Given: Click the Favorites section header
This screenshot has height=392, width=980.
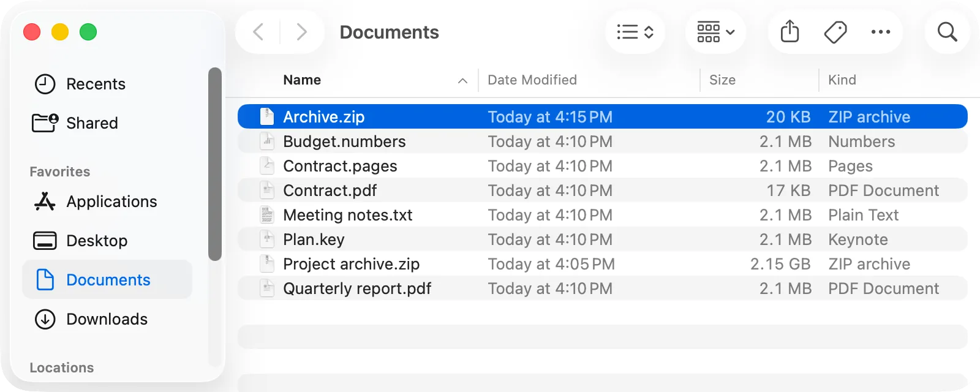Looking at the screenshot, I should (60, 171).
